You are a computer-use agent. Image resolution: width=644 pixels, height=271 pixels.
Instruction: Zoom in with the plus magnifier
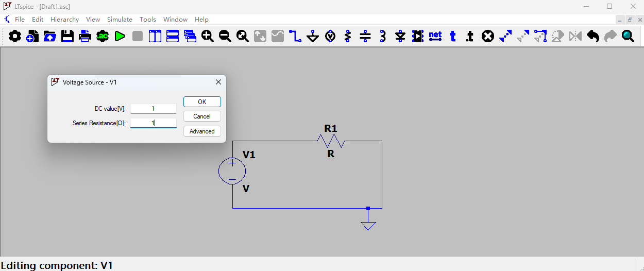click(208, 36)
